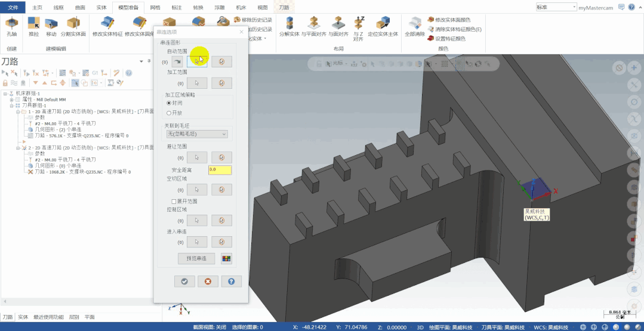Screen dimensions: 644x331
Task: Click the 孔轴 (Hole Axis) ribbon icon
Action: 11,24
